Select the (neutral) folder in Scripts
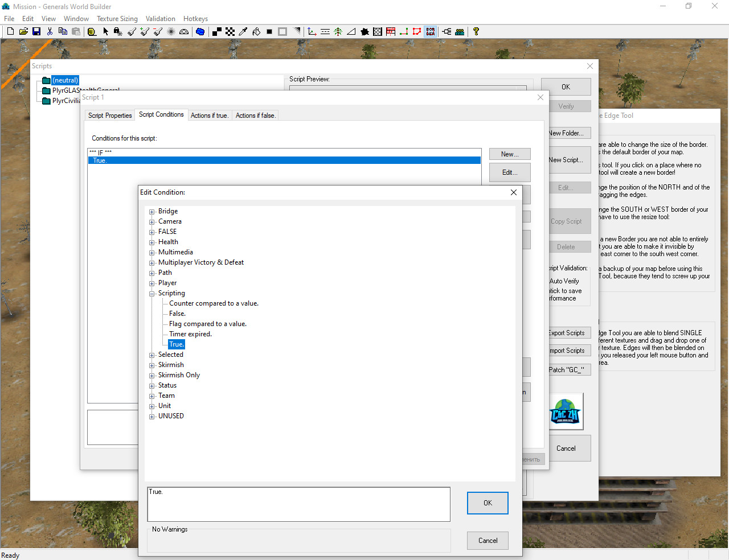 pyautogui.click(x=65, y=80)
